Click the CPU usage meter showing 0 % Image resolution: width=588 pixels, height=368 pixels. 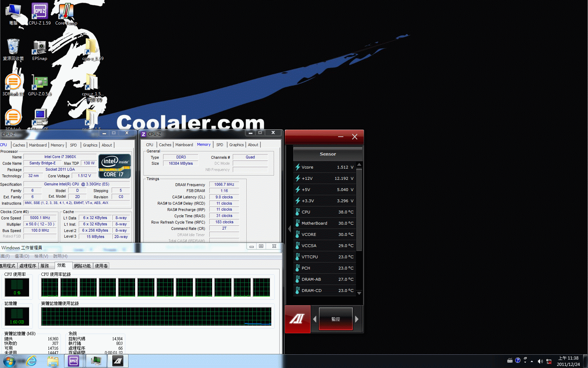coord(17,287)
